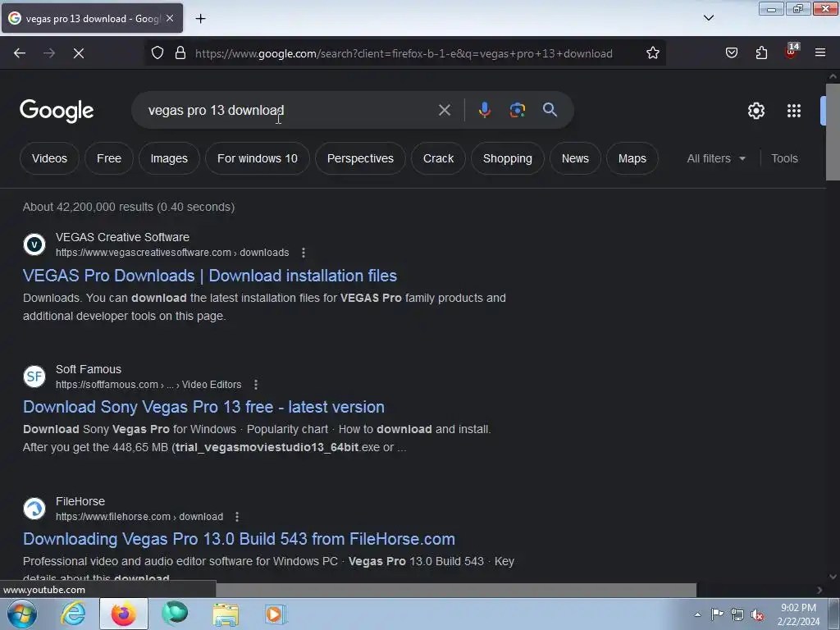The image size is (840, 630).
Task: Open the uBlock extension icon with badge 14
Action: click(x=792, y=52)
